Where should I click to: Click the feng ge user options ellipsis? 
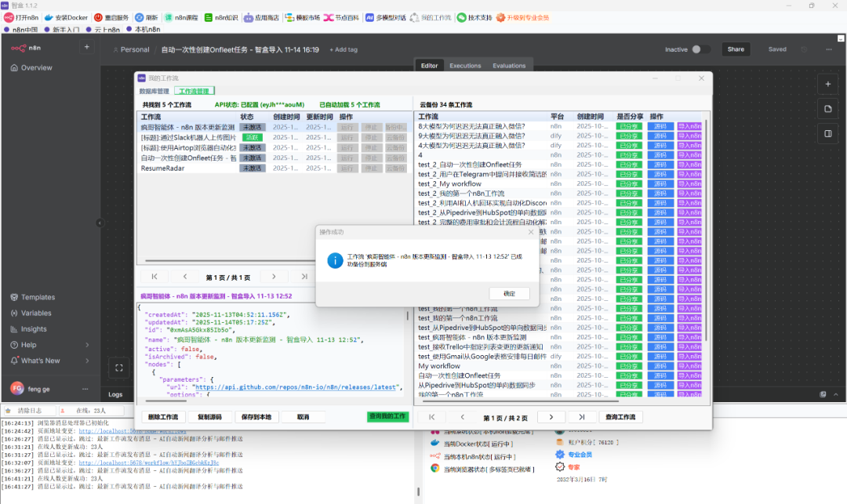click(85, 389)
